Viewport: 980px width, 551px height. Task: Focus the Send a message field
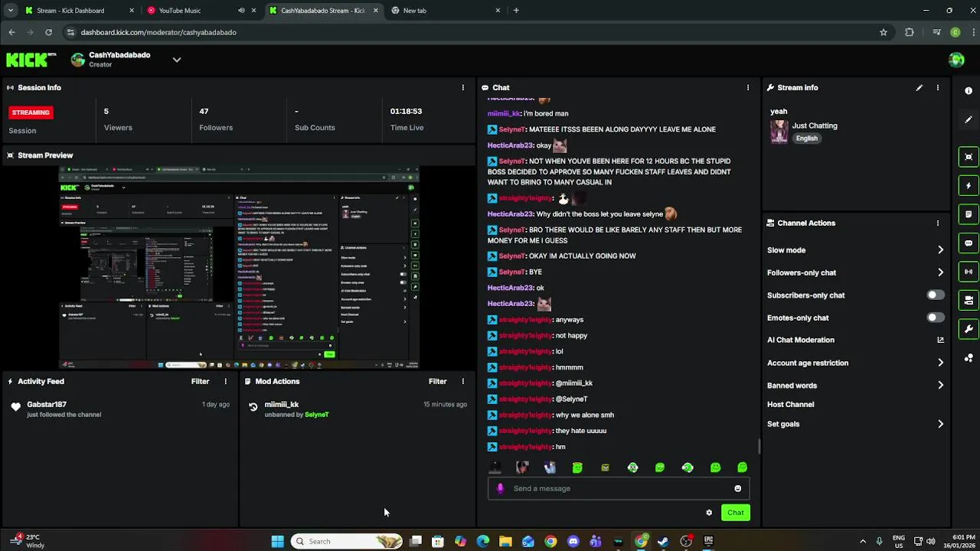(x=619, y=488)
